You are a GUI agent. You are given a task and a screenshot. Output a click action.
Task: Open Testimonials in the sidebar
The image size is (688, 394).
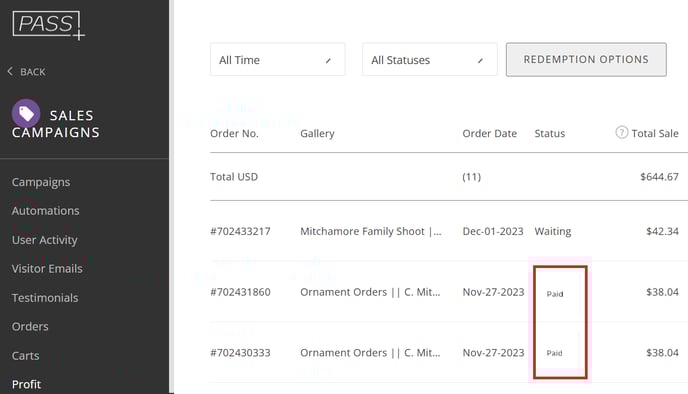pyautogui.click(x=45, y=298)
